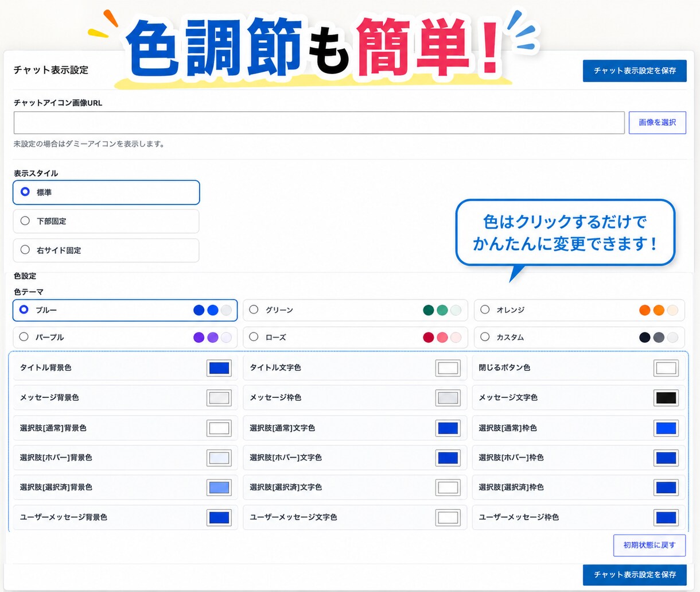Click the 表示スタイル label
Viewport: 700px width, 592px height.
coord(36,173)
